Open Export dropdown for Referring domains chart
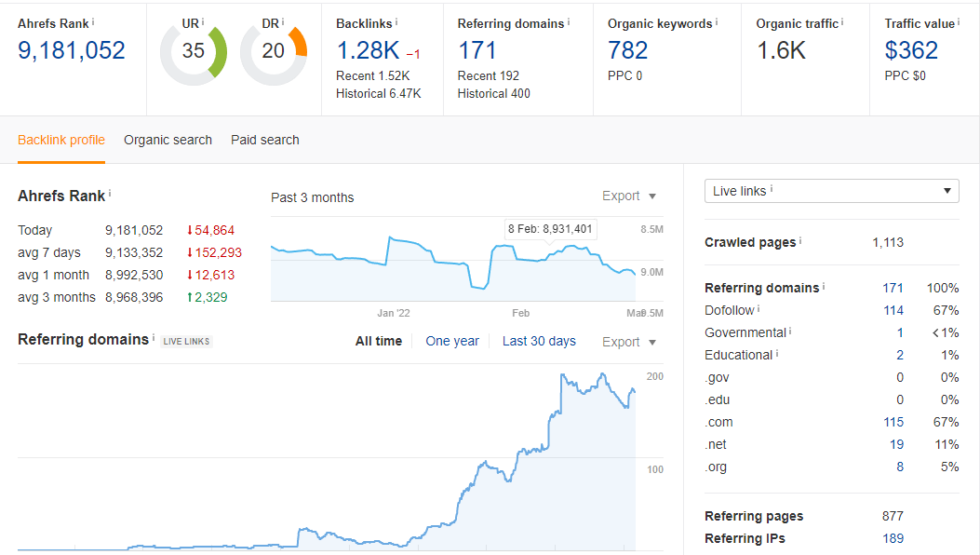Viewport: 980px width, 555px height. click(x=629, y=342)
